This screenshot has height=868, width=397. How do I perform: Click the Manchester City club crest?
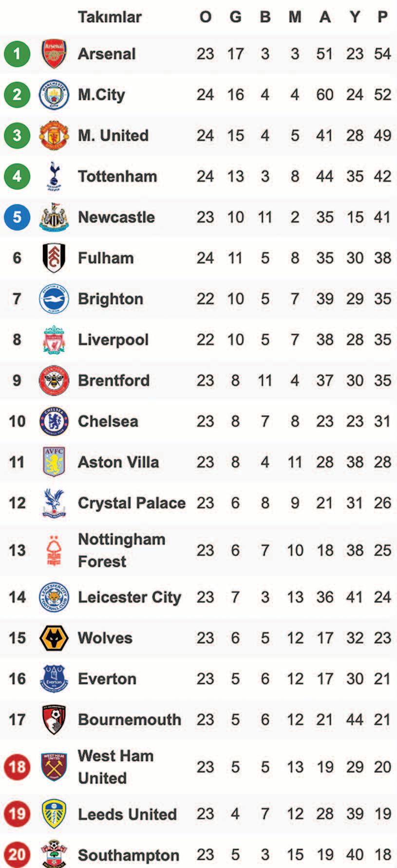click(54, 94)
